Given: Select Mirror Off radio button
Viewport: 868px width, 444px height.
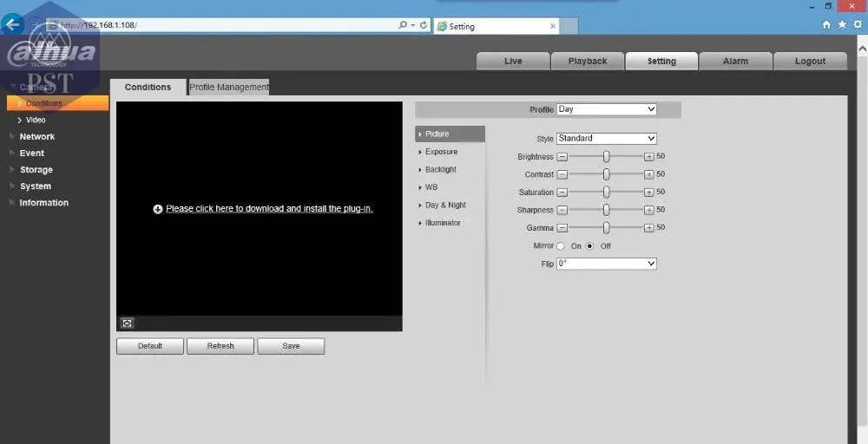Looking at the screenshot, I should [590, 246].
